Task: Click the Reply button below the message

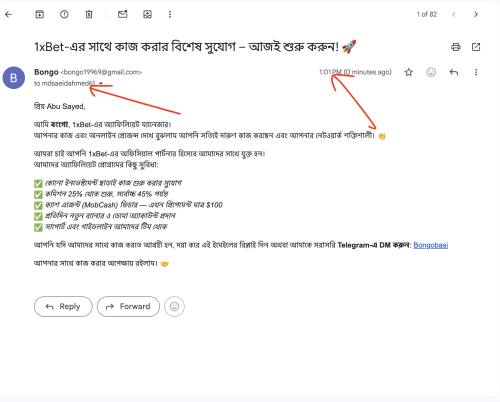Action: [63, 306]
